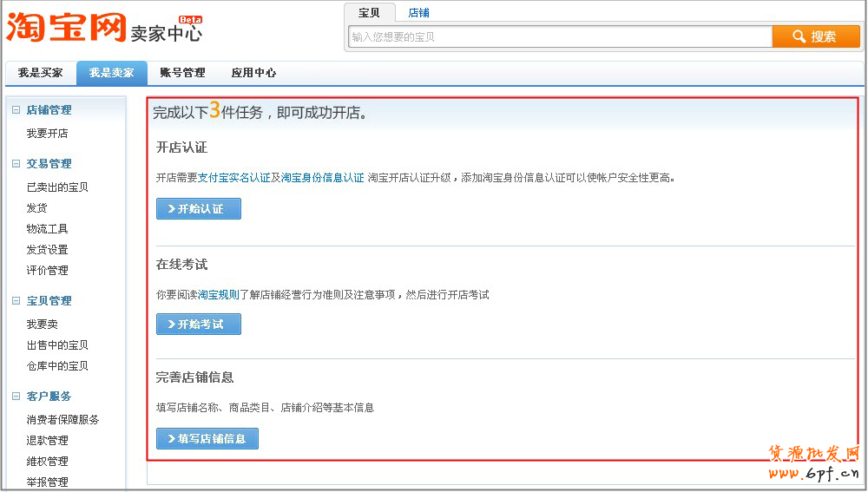
Task: Click 我要卖 in sidebar
Action: (42, 325)
